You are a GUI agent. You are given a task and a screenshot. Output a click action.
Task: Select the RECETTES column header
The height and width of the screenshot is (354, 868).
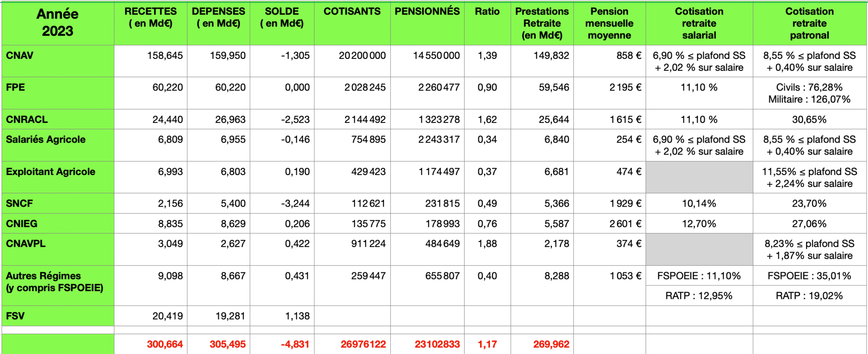tap(150, 17)
